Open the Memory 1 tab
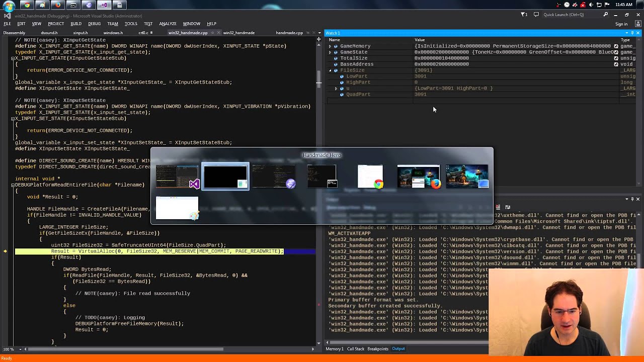Screen dimensions: 644x362 tap(335, 349)
